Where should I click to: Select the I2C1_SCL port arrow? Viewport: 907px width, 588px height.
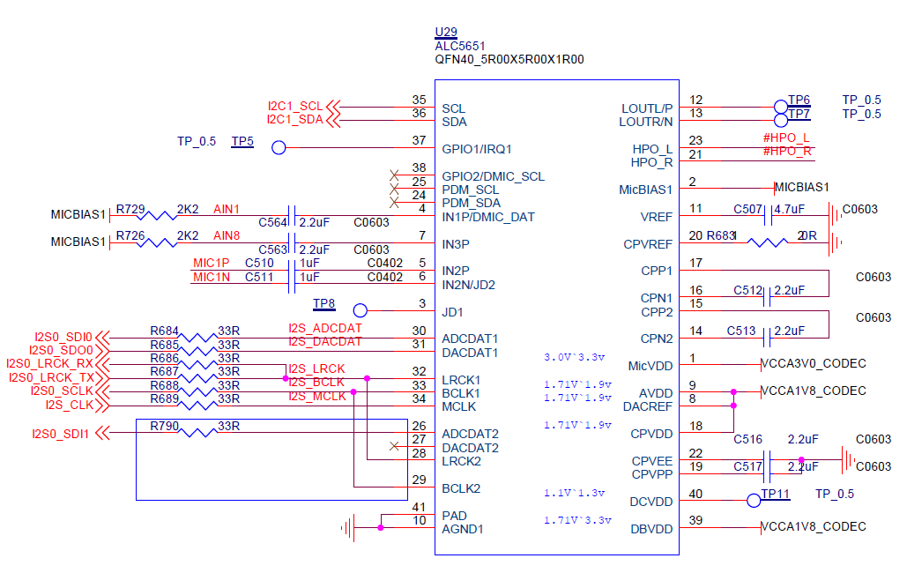333,107
